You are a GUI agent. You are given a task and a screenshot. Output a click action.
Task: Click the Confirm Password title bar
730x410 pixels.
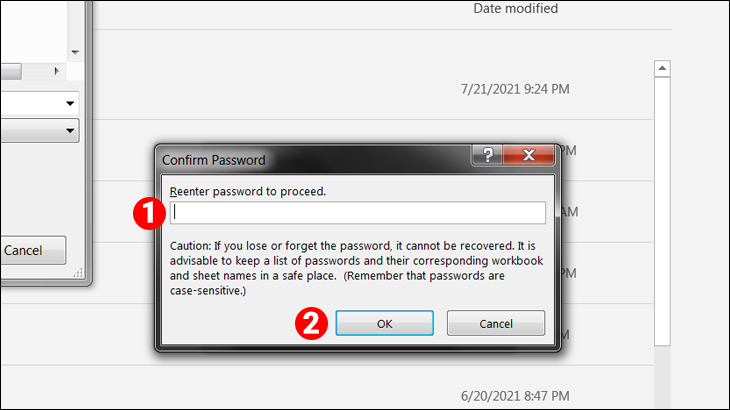(x=312, y=160)
